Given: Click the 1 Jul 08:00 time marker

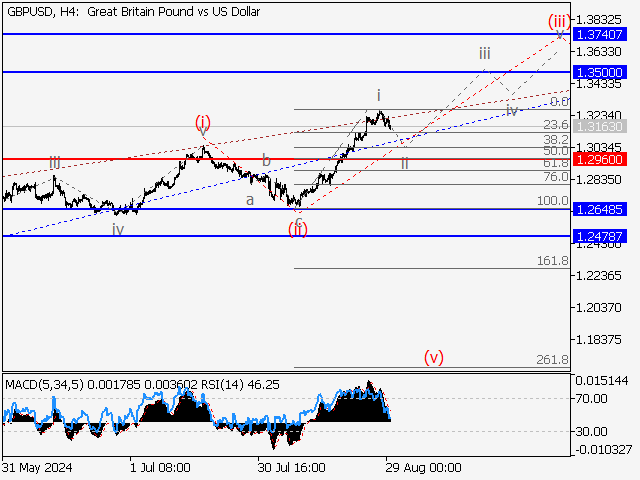Looking at the screenshot, I should pyautogui.click(x=160, y=467).
